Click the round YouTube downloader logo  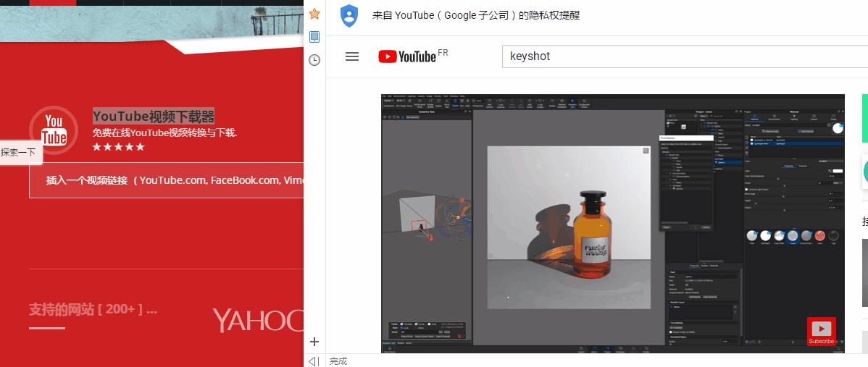[53, 130]
